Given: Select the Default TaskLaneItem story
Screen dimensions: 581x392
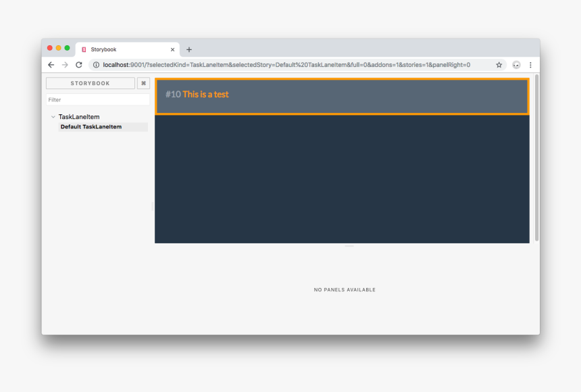Looking at the screenshot, I should 91,127.
